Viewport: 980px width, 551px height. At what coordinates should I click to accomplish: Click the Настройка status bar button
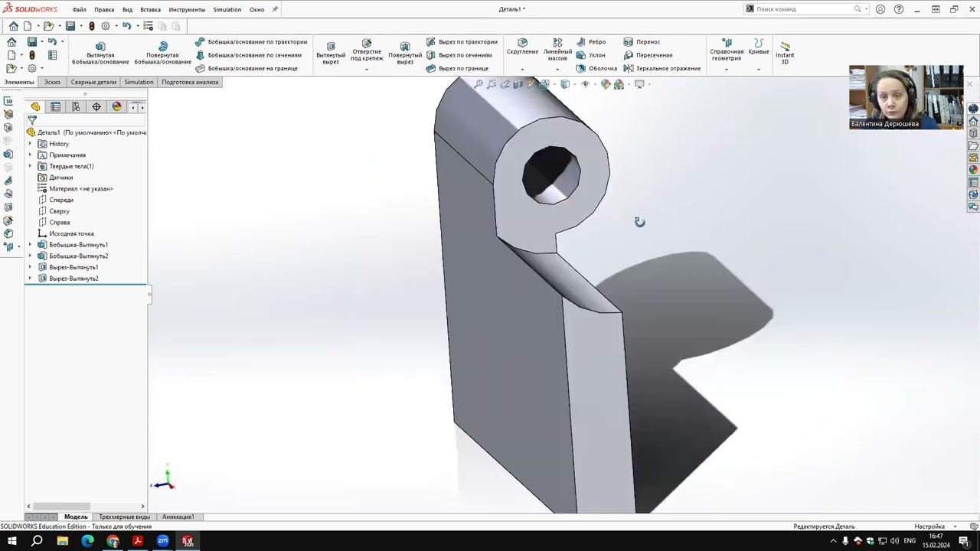pos(929,527)
